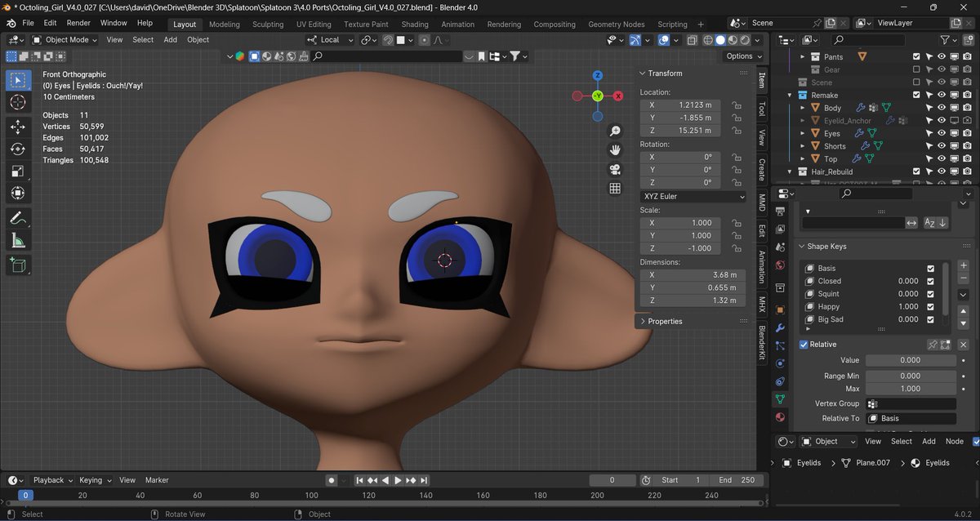This screenshot has width=980, height=521.
Task: Select the Scale tool
Action: 18,171
